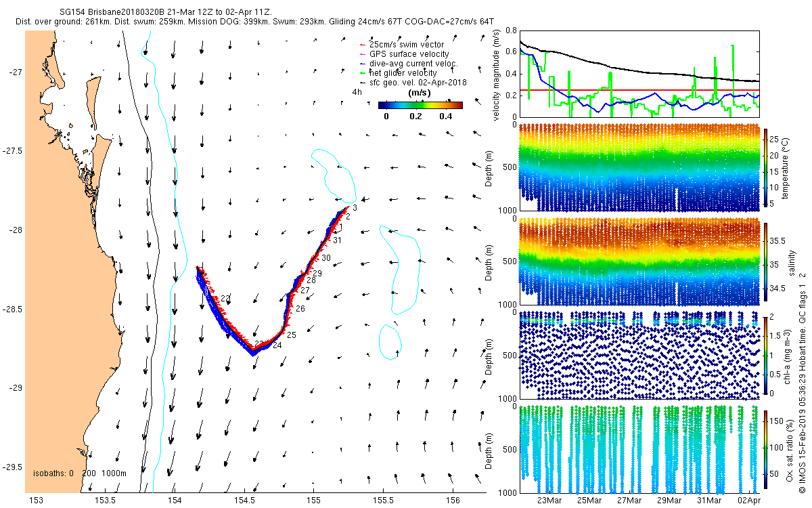Click the '155.5' longitude tick label
This screenshot has width=812, height=508.
click(x=383, y=500)
